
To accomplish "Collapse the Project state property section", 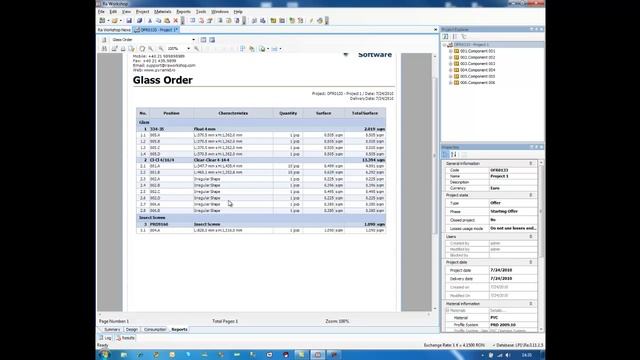I will (x=531, y=195).
